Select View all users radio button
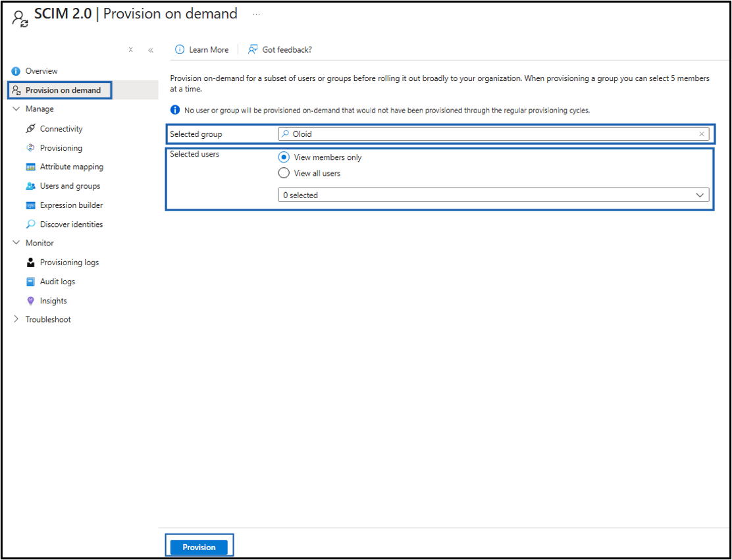The image size is (732, 560). click(284, 173)
